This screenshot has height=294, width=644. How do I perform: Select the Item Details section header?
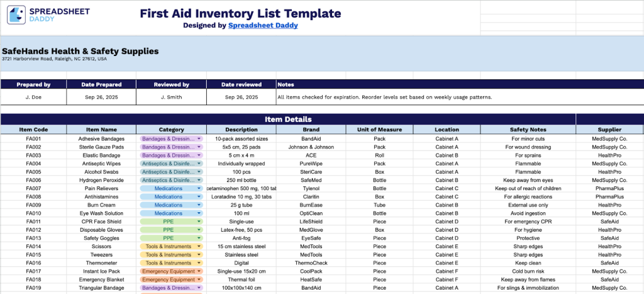[288, 119]
